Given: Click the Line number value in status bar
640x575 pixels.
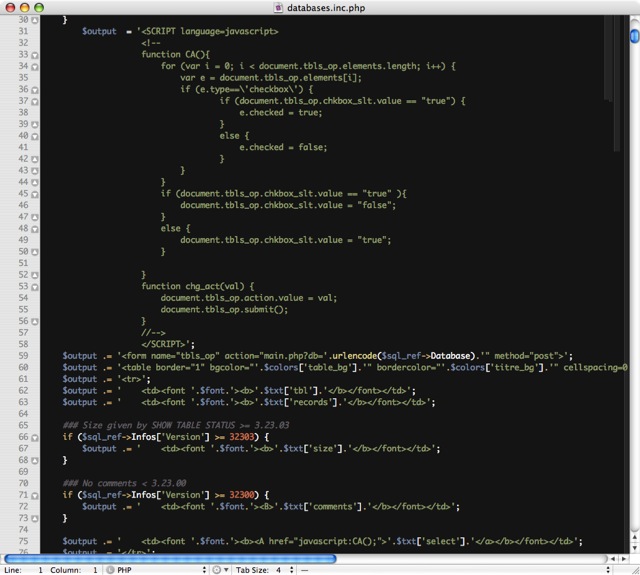Looking at the screenshot, I should click(40, 570).
